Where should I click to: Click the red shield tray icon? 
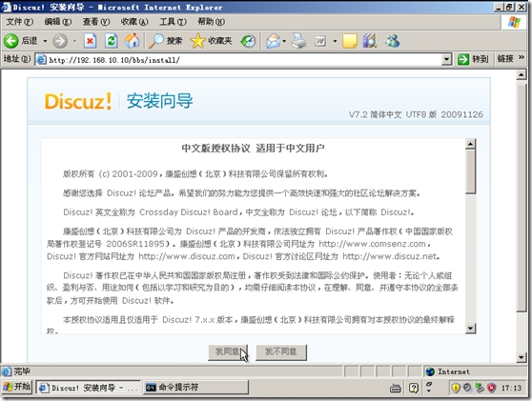[x=492, y=388]
